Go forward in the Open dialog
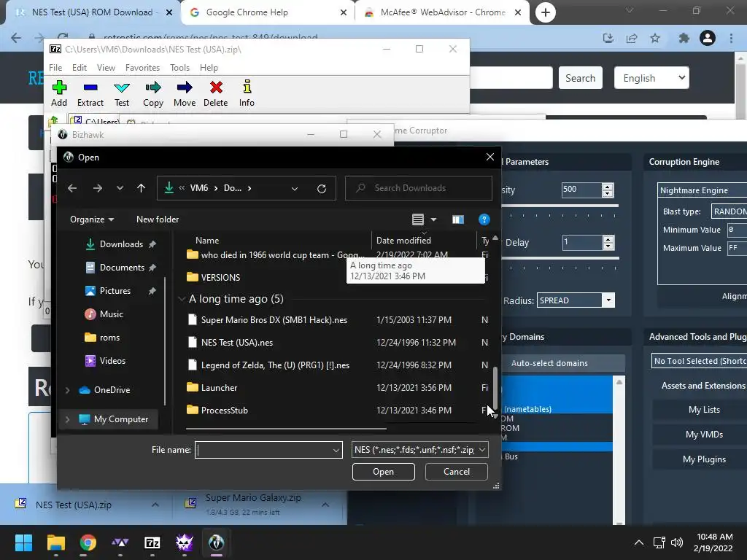This screenshot has width=747, height=560. point(98,188)
